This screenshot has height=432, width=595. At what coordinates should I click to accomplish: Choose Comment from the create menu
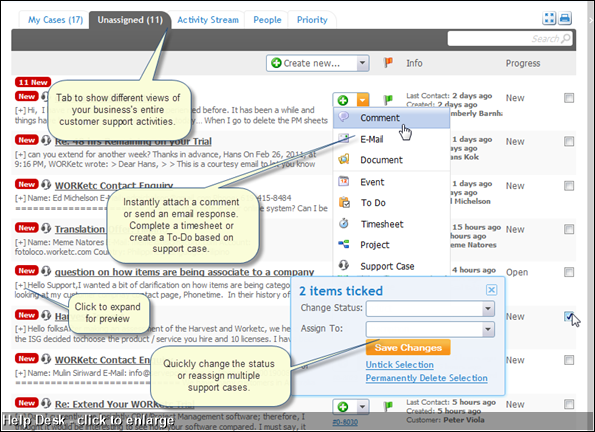(x=391, y=118)
